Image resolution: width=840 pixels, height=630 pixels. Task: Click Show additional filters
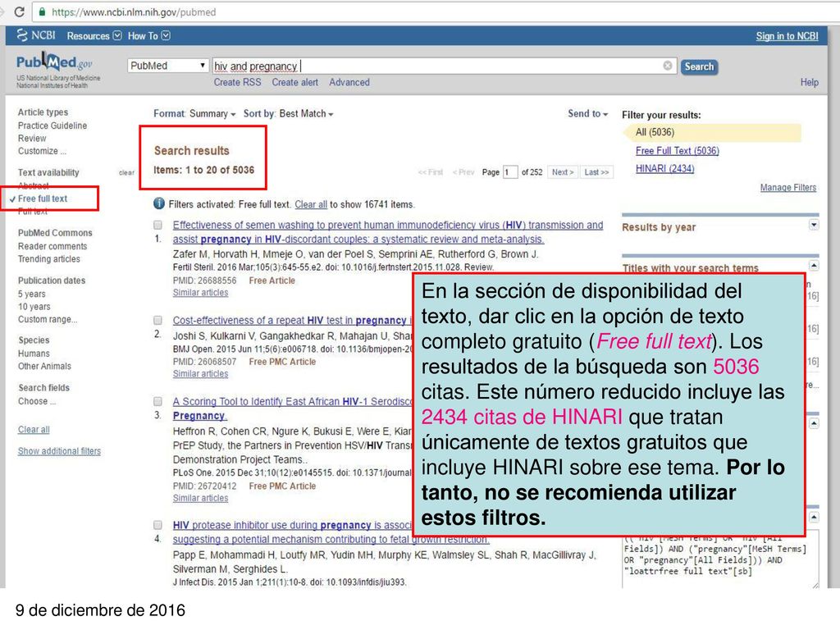[x=59, y=451]
